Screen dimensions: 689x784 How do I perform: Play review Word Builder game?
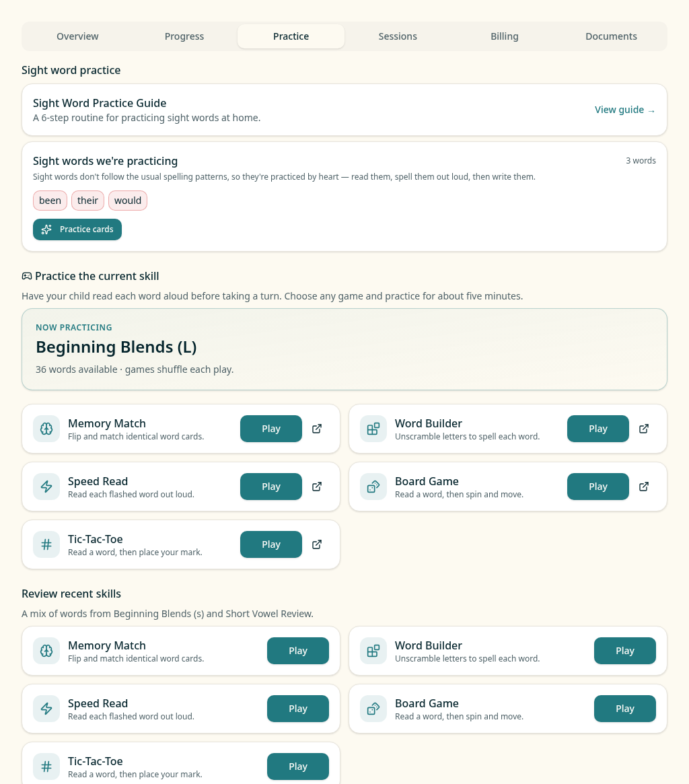coord(625,651)
